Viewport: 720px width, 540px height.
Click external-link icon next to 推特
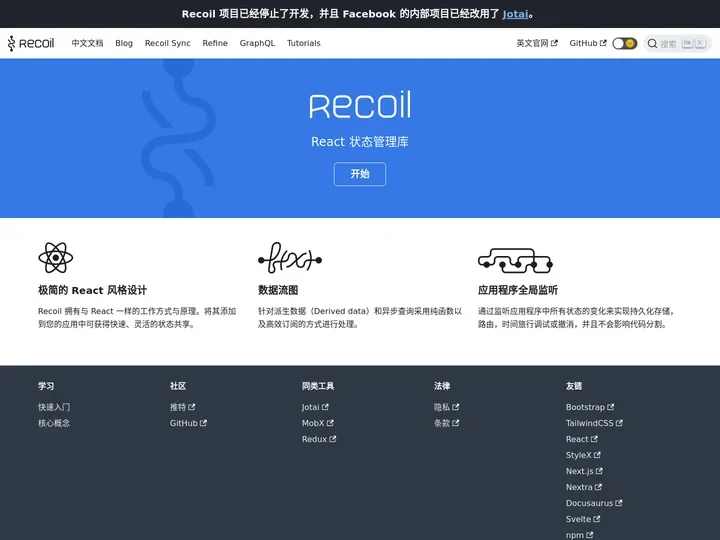click(x=191, y=407)
